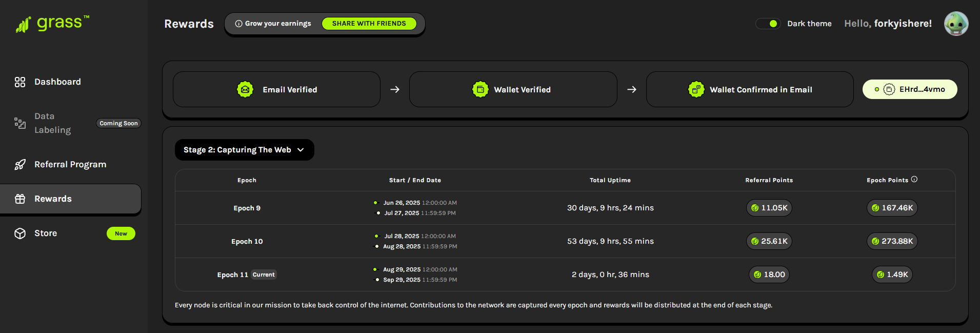Click the Grass logo icon
Image resolution: width=980 pixels, height=333 pixels.
pos(23,24)
